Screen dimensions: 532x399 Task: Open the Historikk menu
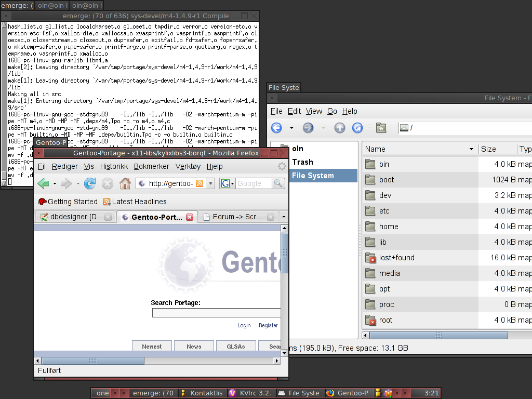(x=114, y=166)
